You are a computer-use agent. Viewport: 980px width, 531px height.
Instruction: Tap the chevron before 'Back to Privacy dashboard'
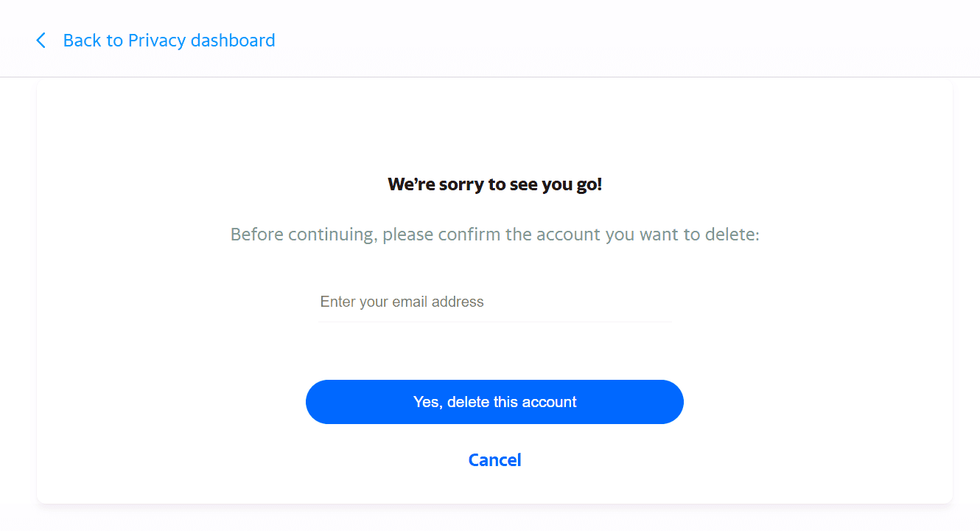41,41
